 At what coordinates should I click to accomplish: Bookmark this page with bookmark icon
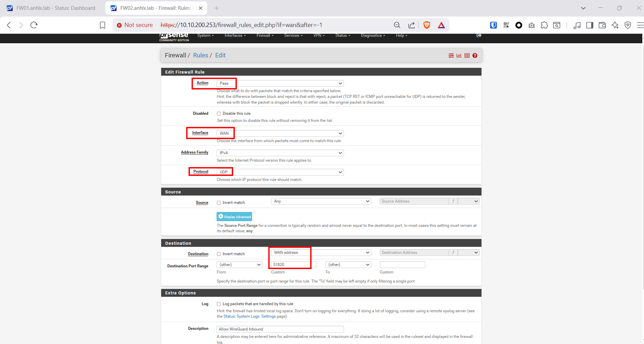click(x=102, y=25)
